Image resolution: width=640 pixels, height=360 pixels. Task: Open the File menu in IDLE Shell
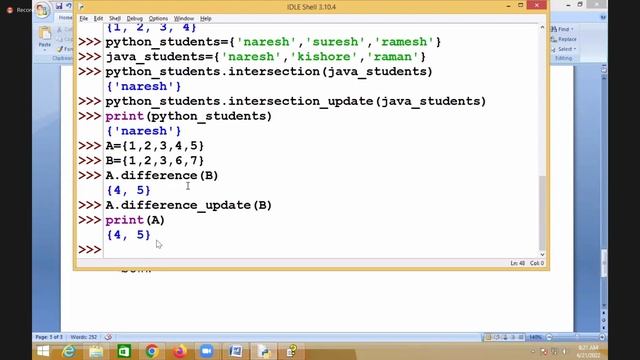pos(84,18)
